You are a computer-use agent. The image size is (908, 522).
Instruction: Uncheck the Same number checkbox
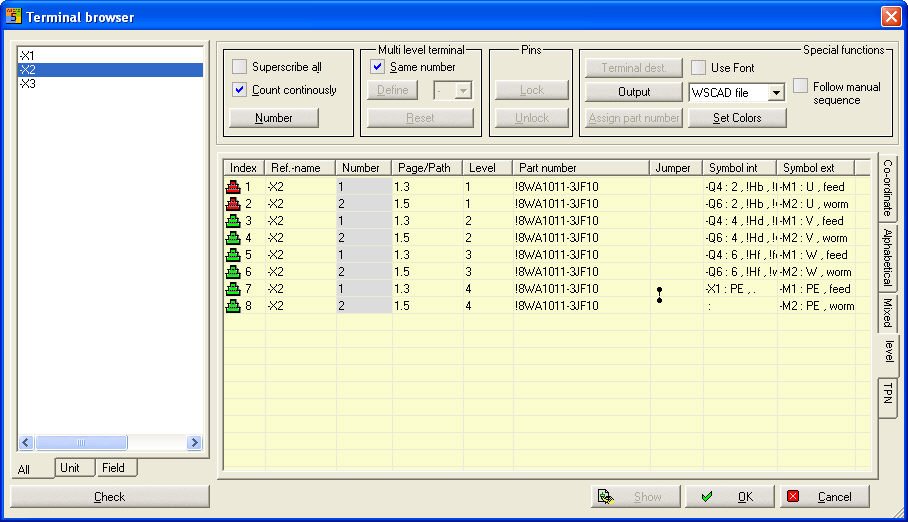tap(377, 67)
